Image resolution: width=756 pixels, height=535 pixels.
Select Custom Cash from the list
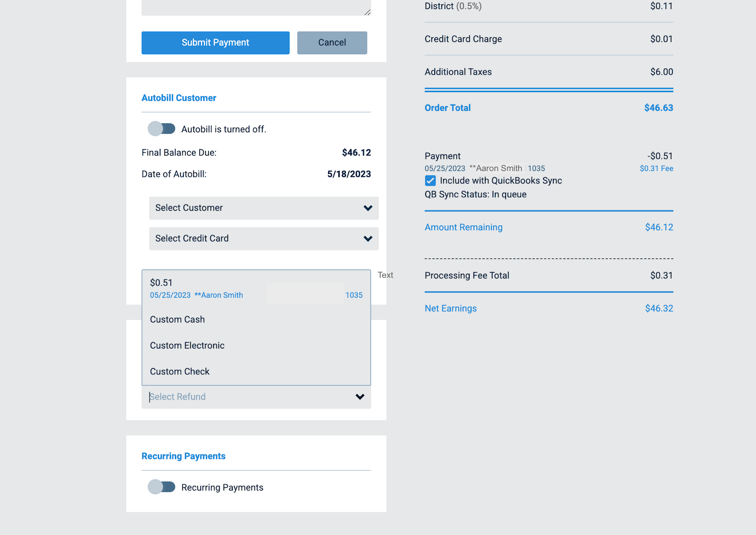[177, 319]
